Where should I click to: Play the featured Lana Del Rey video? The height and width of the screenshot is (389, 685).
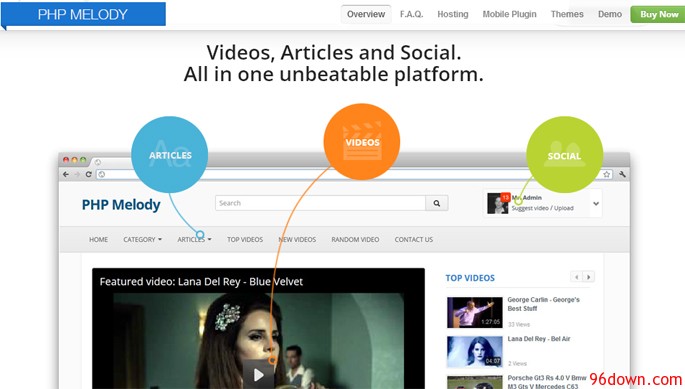[258, 375]
